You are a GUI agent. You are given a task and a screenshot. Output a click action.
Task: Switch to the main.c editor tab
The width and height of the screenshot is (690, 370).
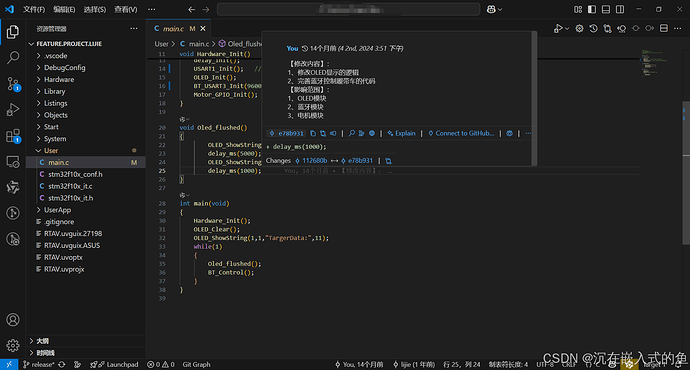(x=173, y=29)
